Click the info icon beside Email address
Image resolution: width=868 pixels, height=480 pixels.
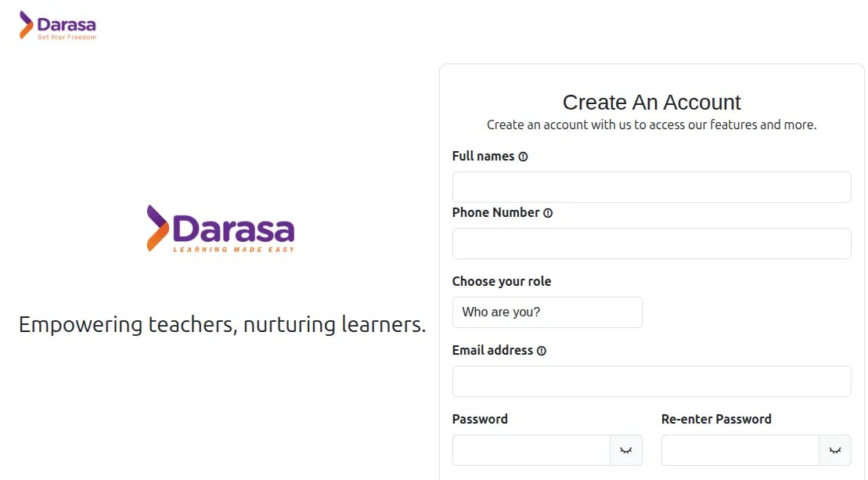point(542,351)
